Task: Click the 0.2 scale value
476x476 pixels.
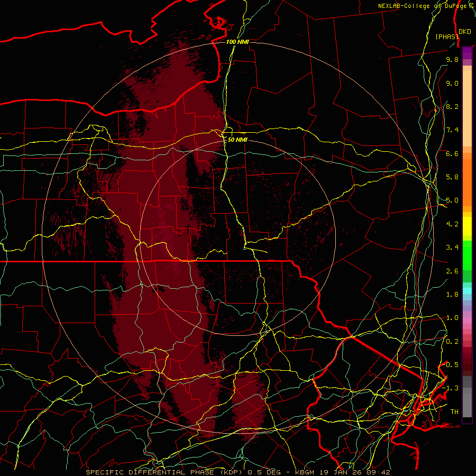Action: (x=452, y=342)
